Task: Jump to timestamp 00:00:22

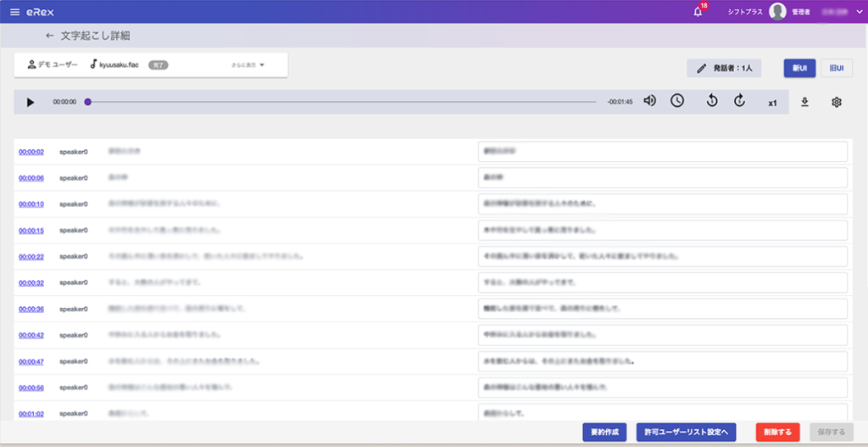Action: [31, 256]
